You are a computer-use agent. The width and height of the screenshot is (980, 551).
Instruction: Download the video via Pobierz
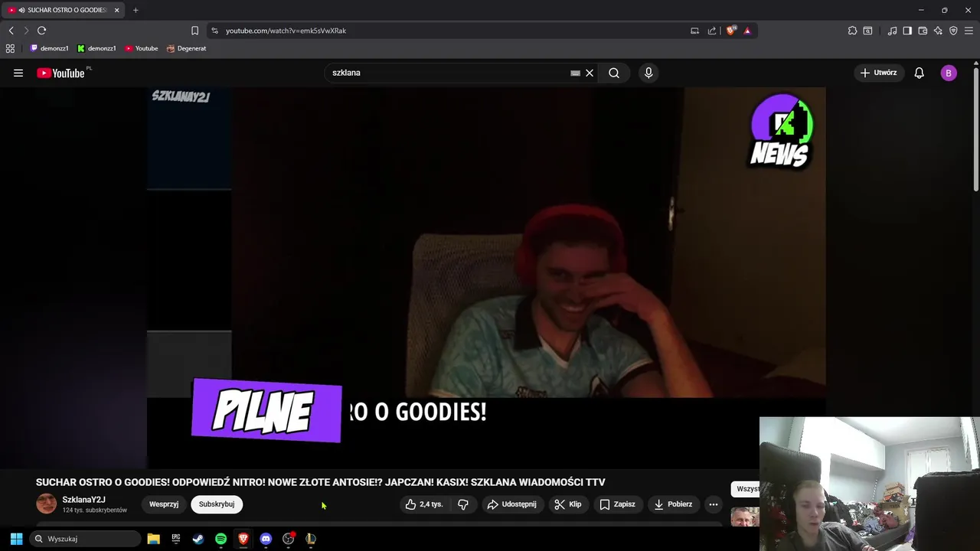point(673,504)
